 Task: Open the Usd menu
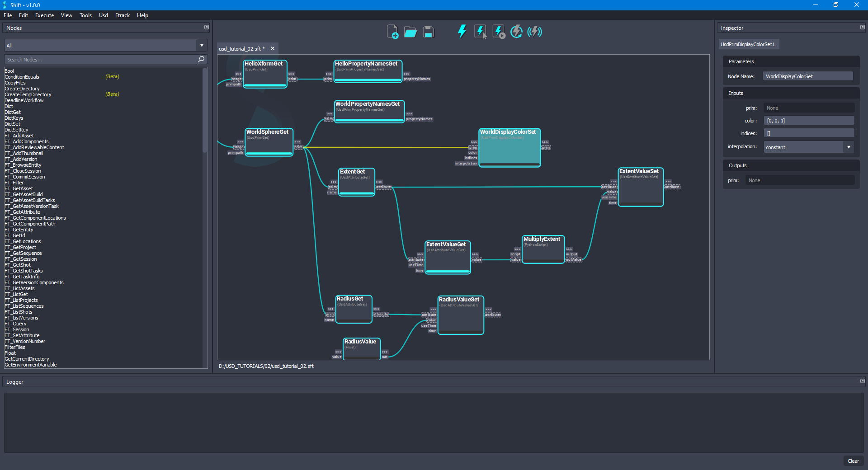(x=103, y=15)
